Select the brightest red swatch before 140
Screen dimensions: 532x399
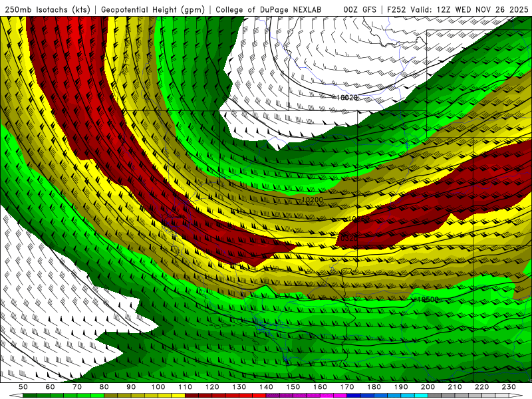[x=259, y=396]
